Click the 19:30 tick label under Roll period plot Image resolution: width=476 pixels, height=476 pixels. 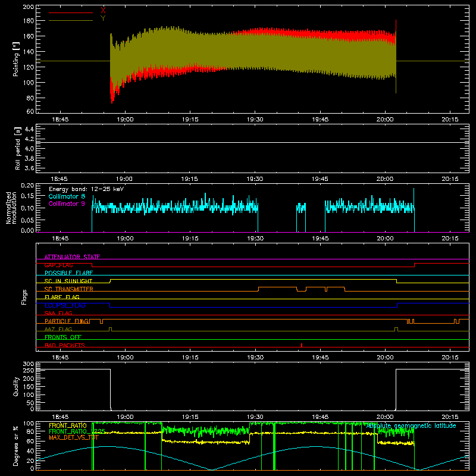coord(255,179)
